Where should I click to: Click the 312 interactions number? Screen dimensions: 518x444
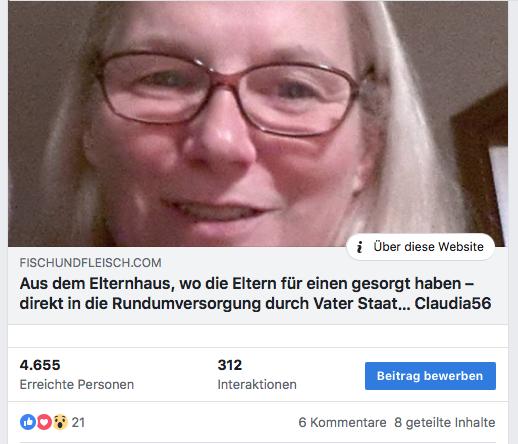point(230,365)
